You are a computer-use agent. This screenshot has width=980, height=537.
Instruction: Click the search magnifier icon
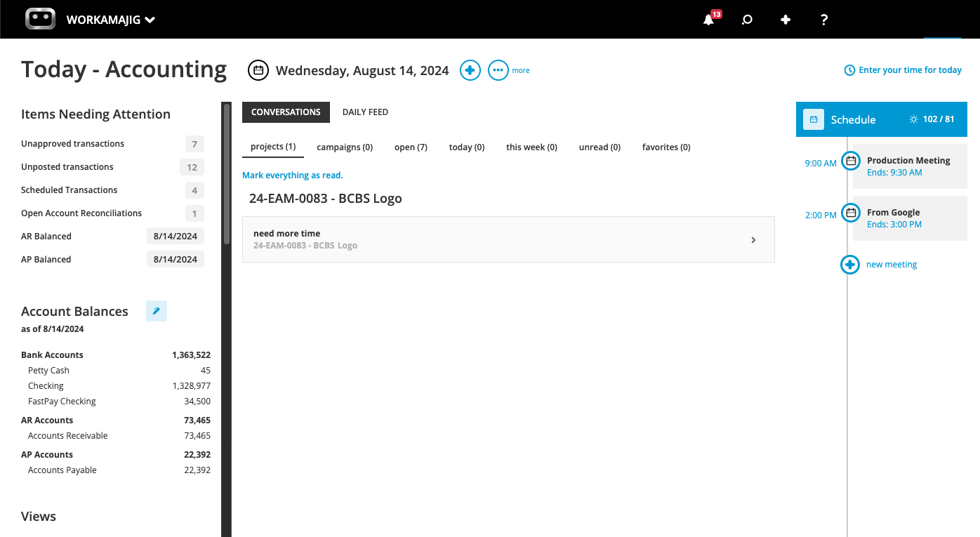point(747,20)
